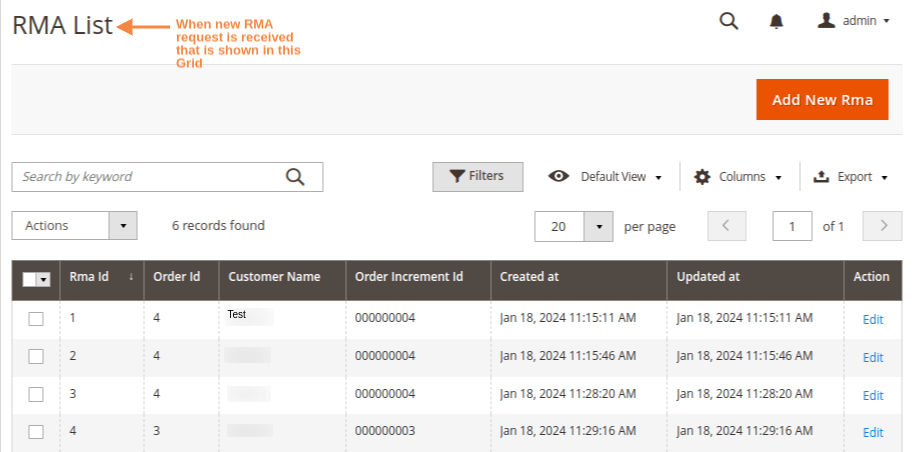
Task: Click magnifier icon in keyword search box
Action: pos(295,177)
